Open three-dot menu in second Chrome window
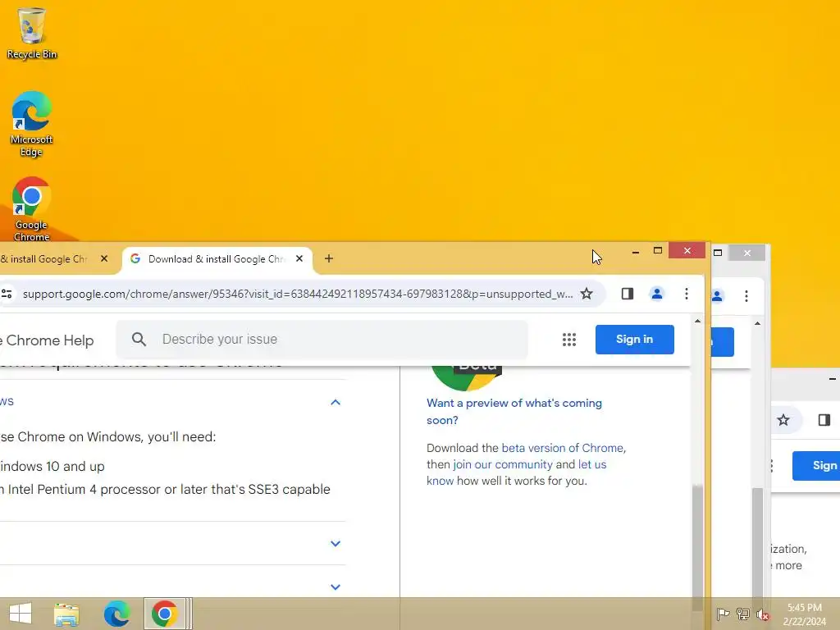The height and width of the screenshot is (630, 840). click(746, 295)
